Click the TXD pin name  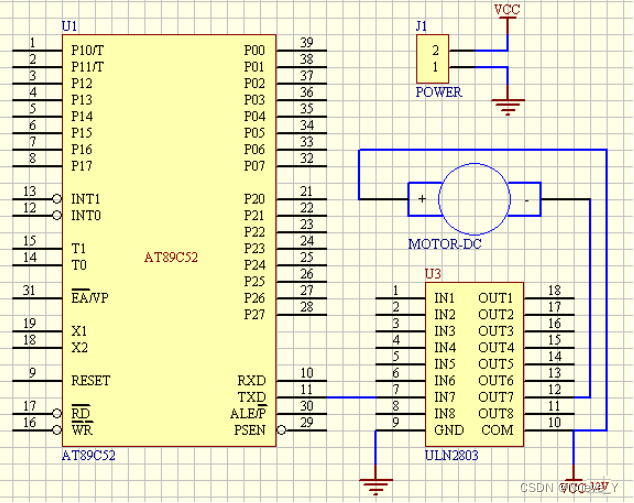[x=251, y=397]
